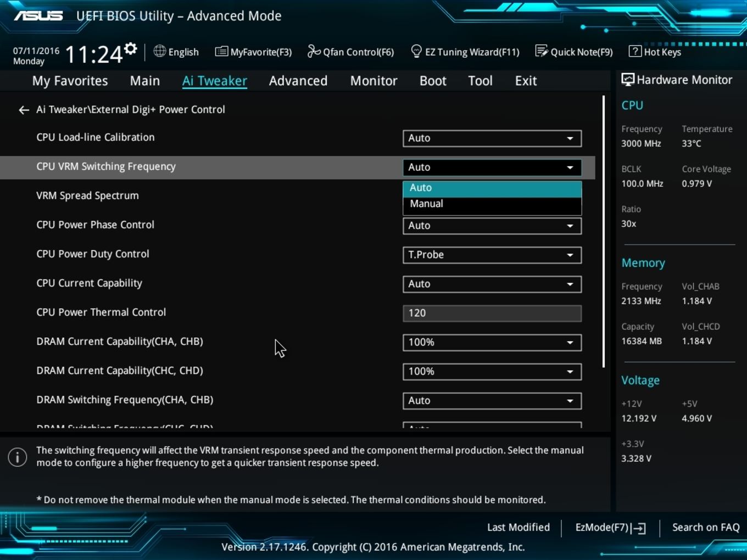
Task: Click the +3.3V 3.328 V reading
Action: (x=636, y=458)
